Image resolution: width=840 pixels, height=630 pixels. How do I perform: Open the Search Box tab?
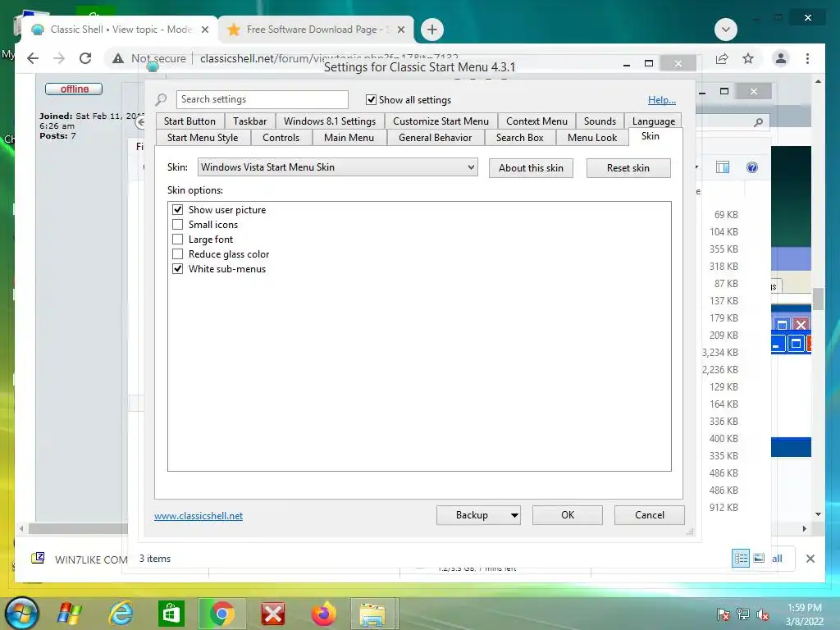coord(519,138)
